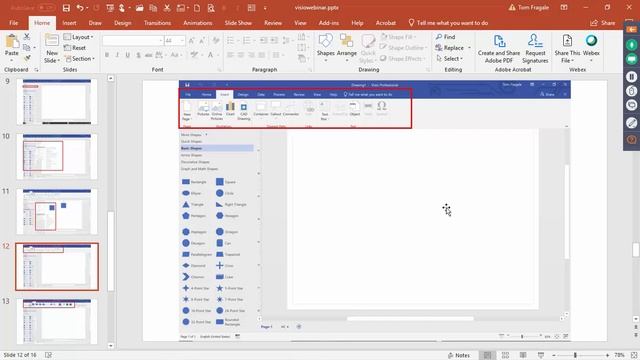Align text left in Paragraph group
This screenshot has height=360, width=640.
click(x=231, y=55)
